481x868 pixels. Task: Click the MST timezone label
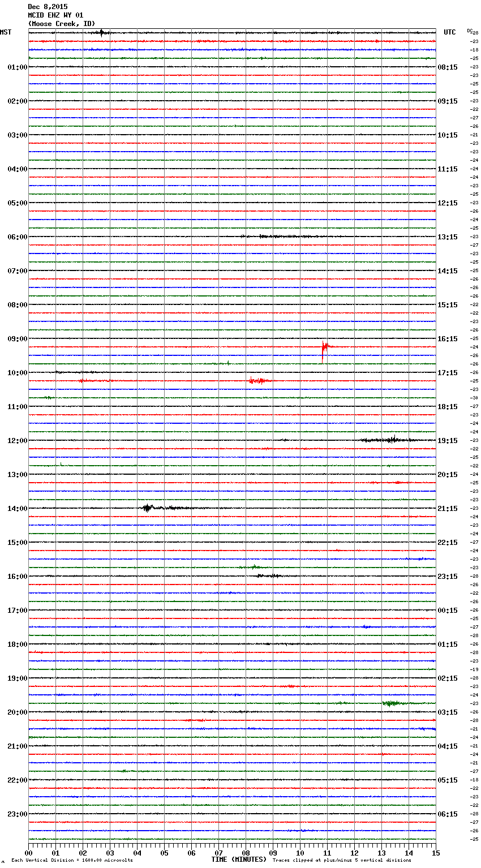pyautogui.click(x=6, y=32)
